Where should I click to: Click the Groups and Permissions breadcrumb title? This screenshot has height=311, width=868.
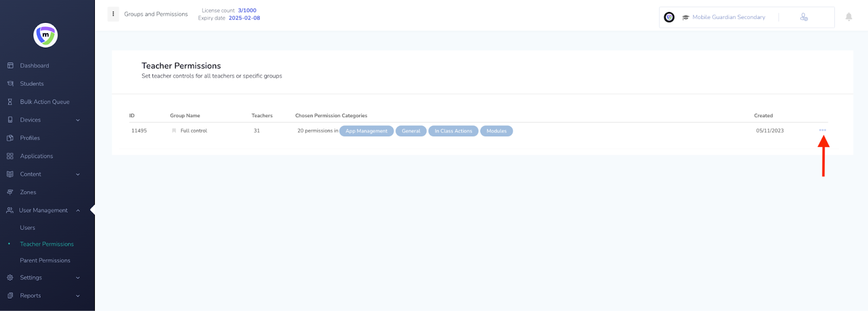tap(156, 14)
